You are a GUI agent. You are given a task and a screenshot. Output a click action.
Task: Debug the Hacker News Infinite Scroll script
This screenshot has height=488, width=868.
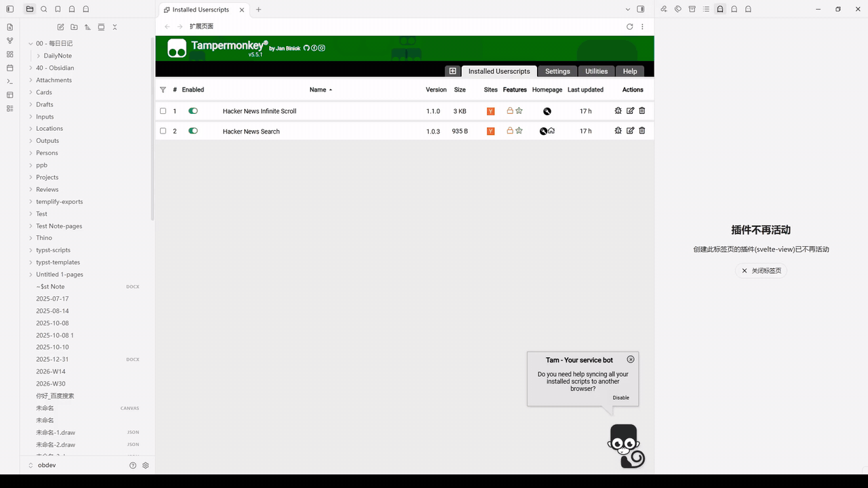[x=618, y=110]
